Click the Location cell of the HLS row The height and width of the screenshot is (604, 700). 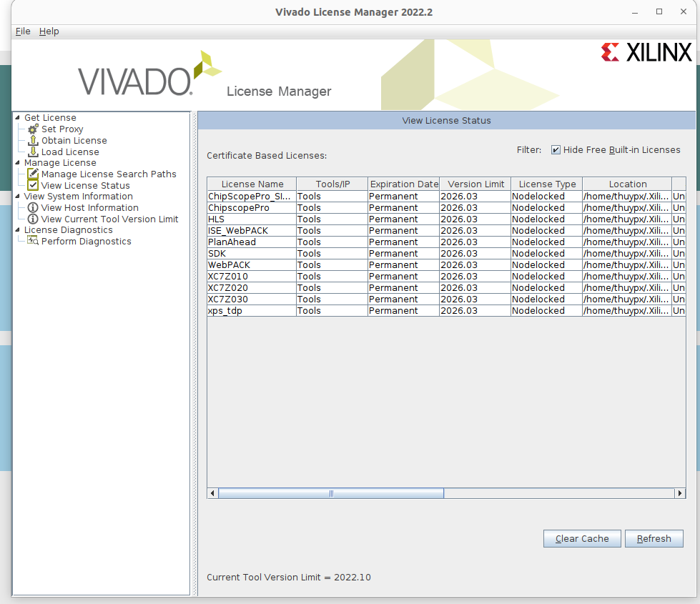pyautogui.click(x=627, y=219)
